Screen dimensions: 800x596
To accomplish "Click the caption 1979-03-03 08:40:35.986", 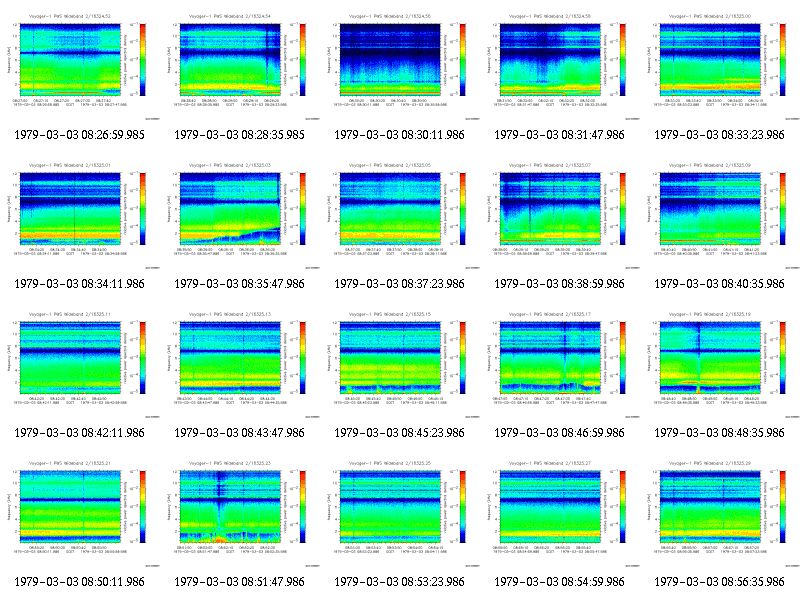I will tap(719, 284).
